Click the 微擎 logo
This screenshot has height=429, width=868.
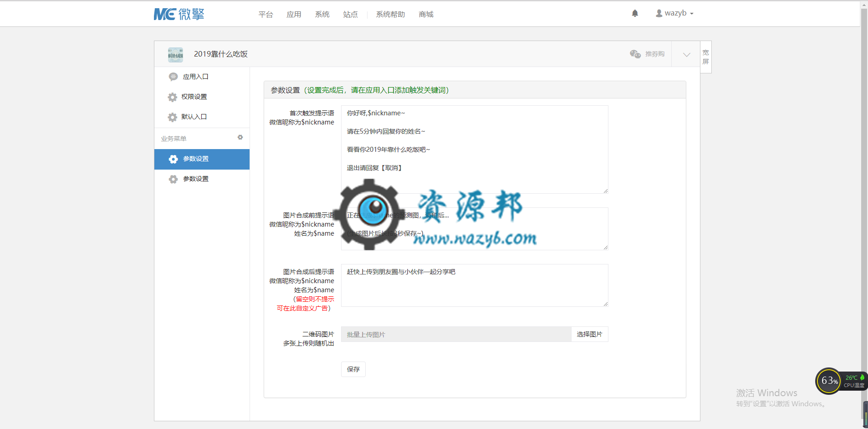[179, 14]
